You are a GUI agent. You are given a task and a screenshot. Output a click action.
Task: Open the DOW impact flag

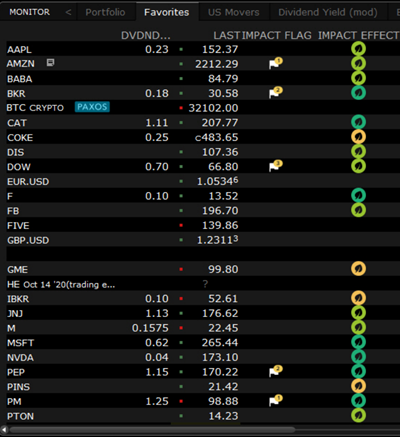click(275, 166)
